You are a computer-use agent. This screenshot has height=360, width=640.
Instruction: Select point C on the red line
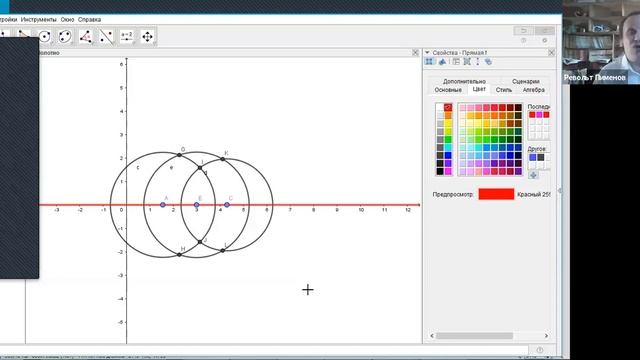click(x=227, y=205)
